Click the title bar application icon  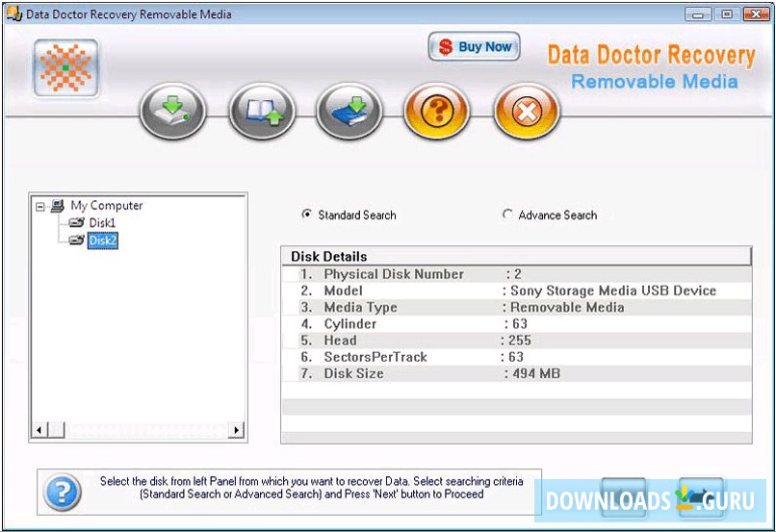[x=13, y=13]
